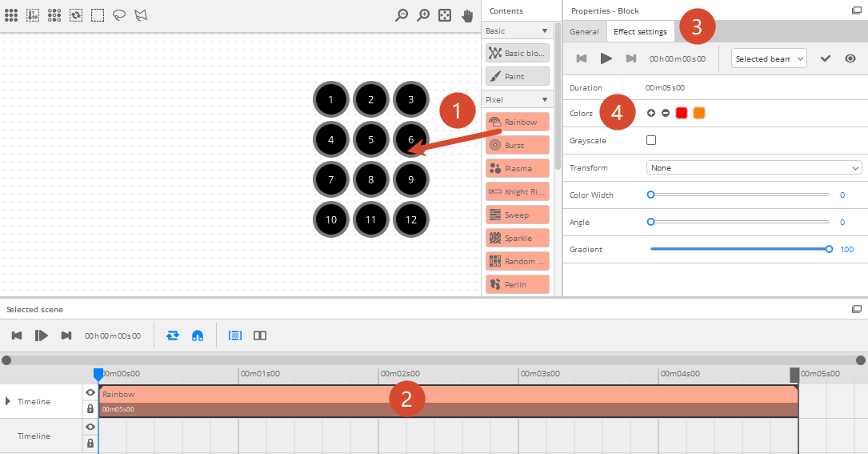
Task: Choose the Sparkle effect block
Action: [517, 238]
